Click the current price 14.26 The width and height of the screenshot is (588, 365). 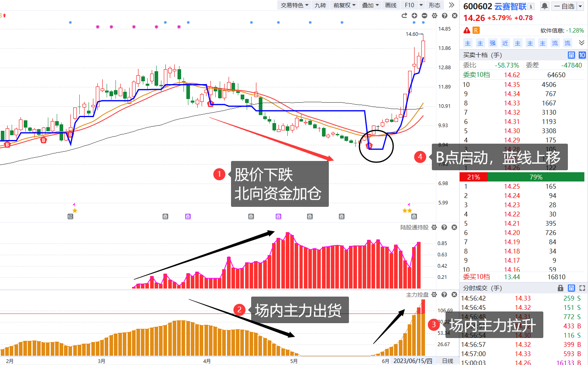474,18
